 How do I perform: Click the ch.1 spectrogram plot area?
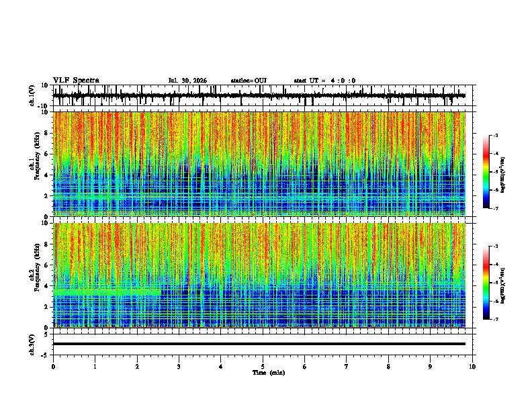click(x=259, y=164)
